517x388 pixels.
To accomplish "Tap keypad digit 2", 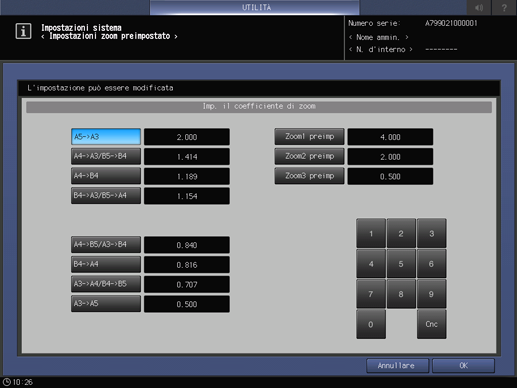I will 401,233.
